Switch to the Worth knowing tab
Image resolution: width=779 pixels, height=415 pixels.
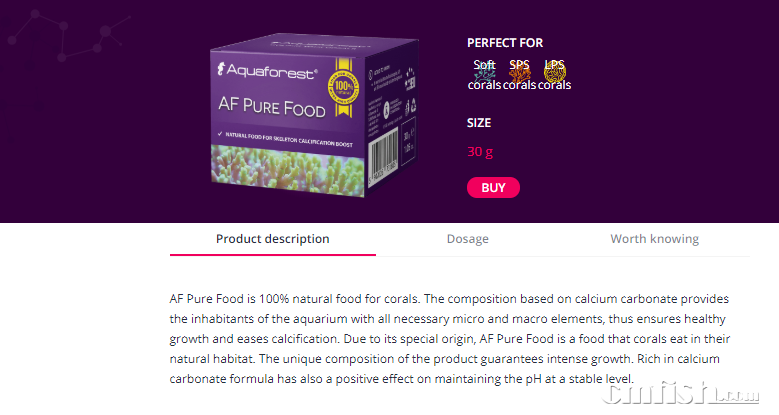point(654,239)
